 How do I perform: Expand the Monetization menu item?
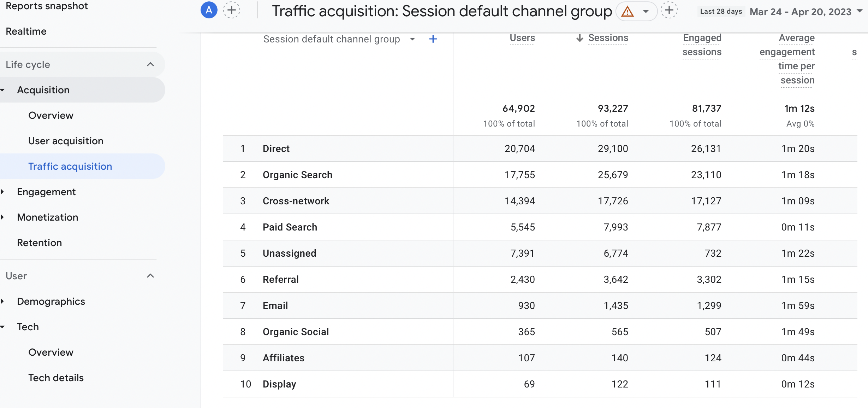pos(47,217)
